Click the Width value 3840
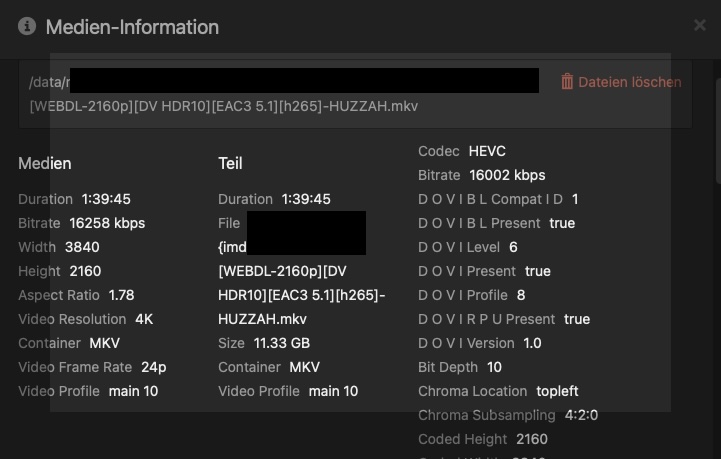721x459 pixels. pyautogui.click(x=82, y=247)
